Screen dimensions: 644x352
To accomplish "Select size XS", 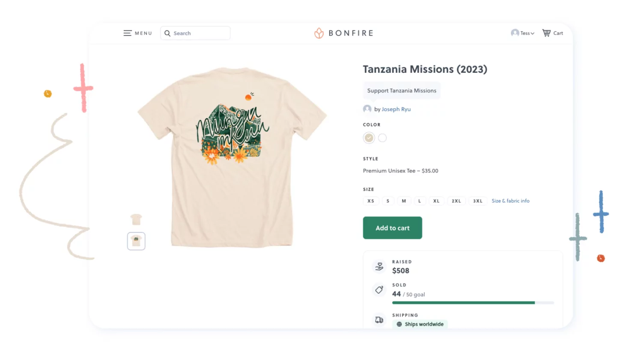I will [371, 201].
